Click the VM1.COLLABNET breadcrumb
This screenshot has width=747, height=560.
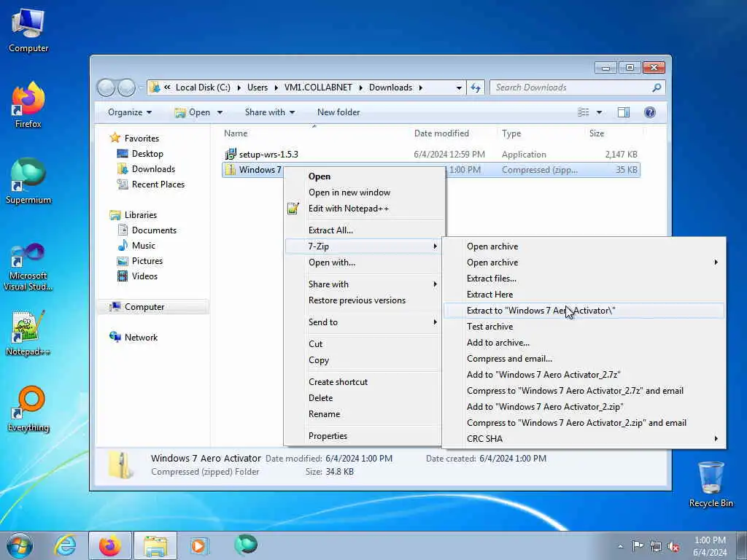318,87
